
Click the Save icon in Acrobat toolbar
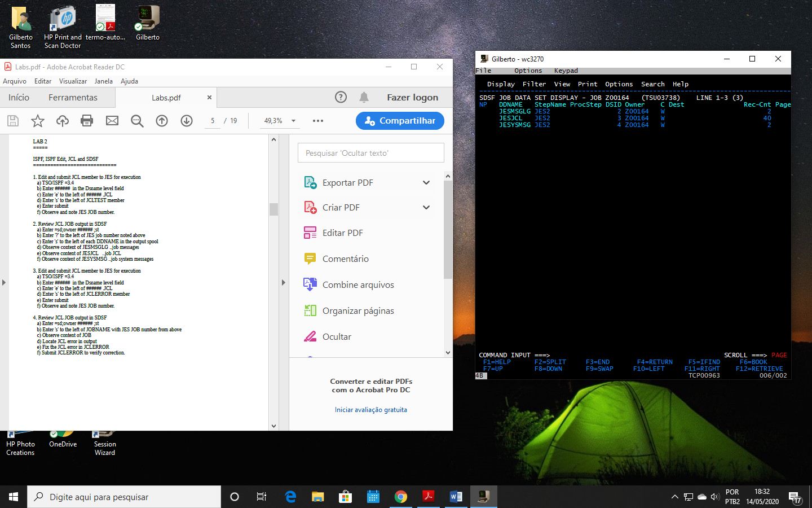[13, 120]
